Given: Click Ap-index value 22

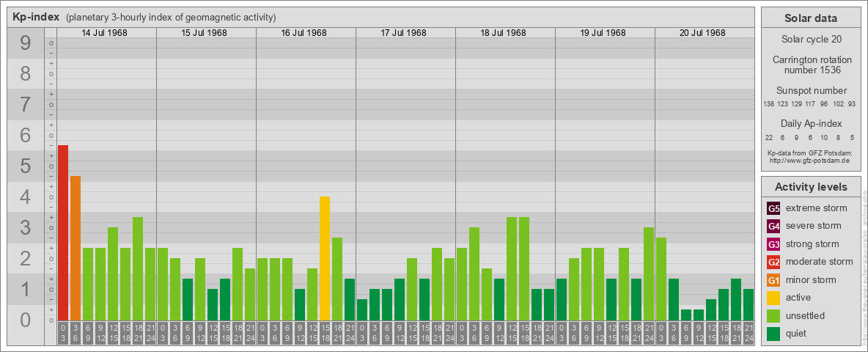Looking at the screenshot, I should pos(769,137).
